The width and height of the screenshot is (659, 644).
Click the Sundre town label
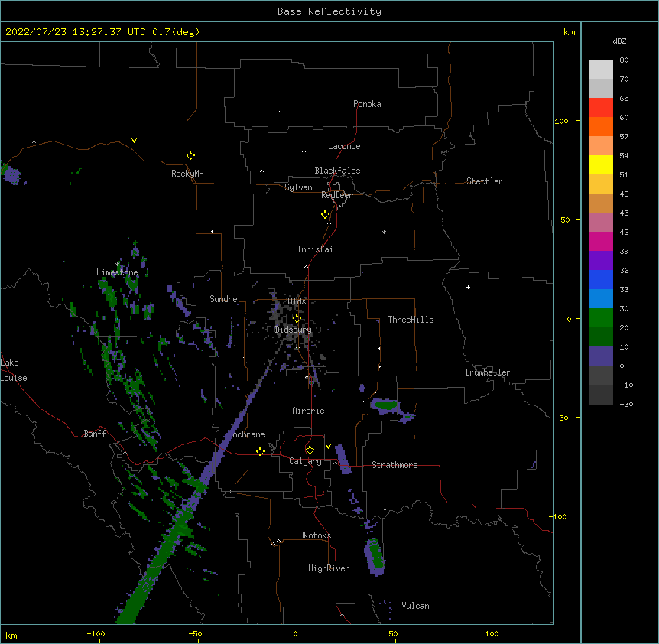click(x=223, y=299)
